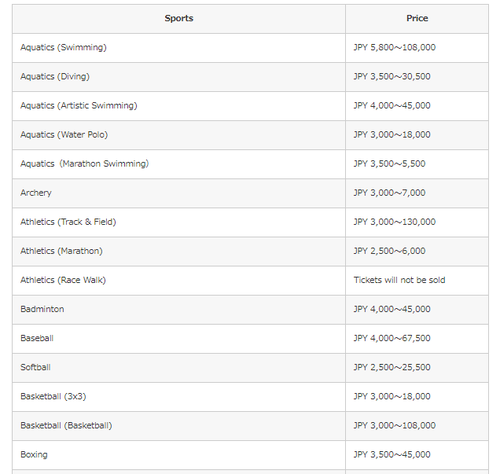Click the Sports column header
Viewport: 500px width, 474px height.
point(179,18)
